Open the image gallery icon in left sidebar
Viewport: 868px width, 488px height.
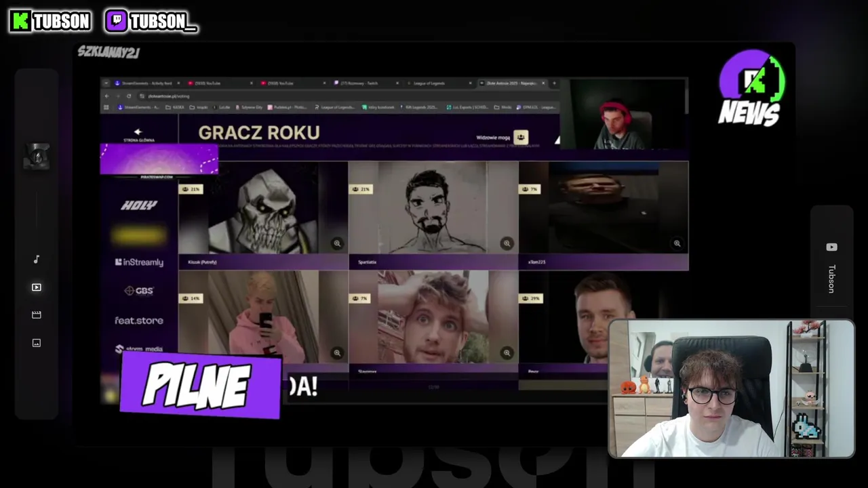tap(37, 343)
